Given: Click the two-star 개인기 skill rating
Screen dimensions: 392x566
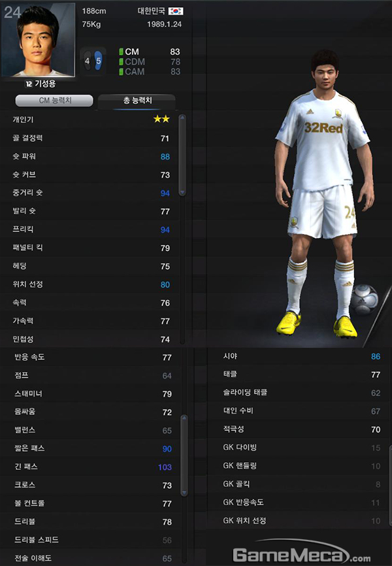Looking at the screenshot, I should [x=161, y=119].
